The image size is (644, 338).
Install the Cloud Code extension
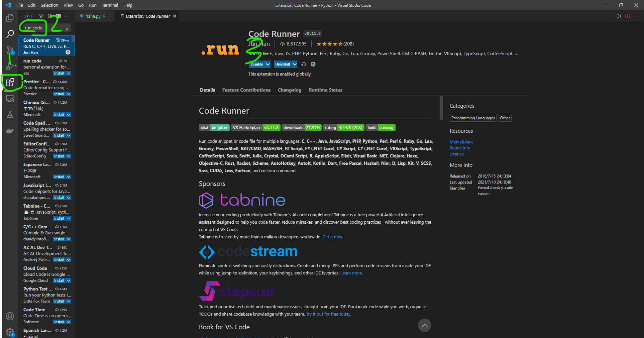[59, 280]
